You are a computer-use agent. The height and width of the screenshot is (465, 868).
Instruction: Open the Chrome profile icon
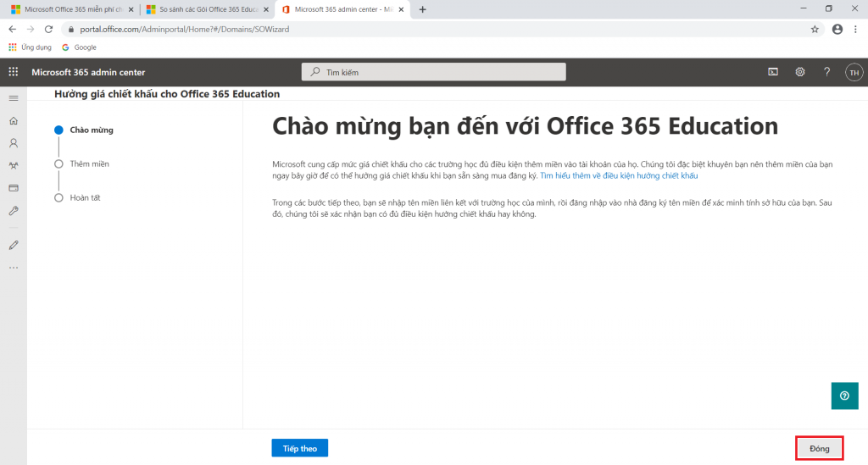pos(837,30)
